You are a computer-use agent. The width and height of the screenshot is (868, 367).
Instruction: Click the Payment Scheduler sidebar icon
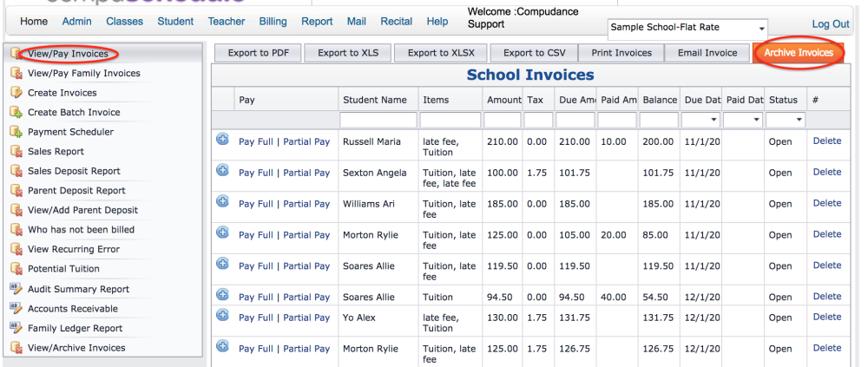click(16, 132)
